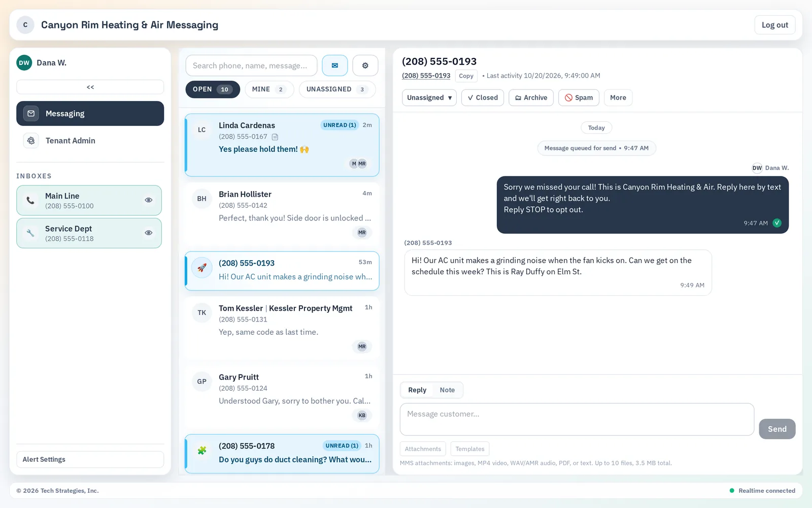This screenshot has height=508, width=812.
Task: Click the MR assignee badge on Brian Hollister
Action: 362,233
